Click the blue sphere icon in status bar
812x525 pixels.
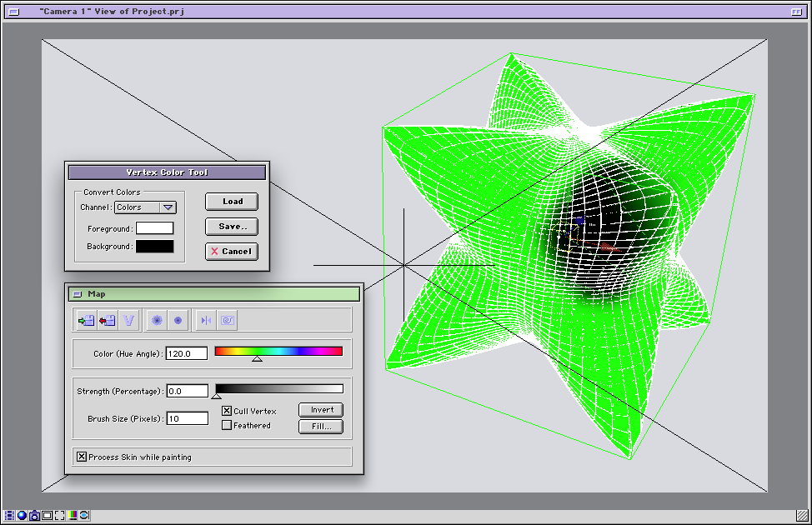[x=22, y=516]
